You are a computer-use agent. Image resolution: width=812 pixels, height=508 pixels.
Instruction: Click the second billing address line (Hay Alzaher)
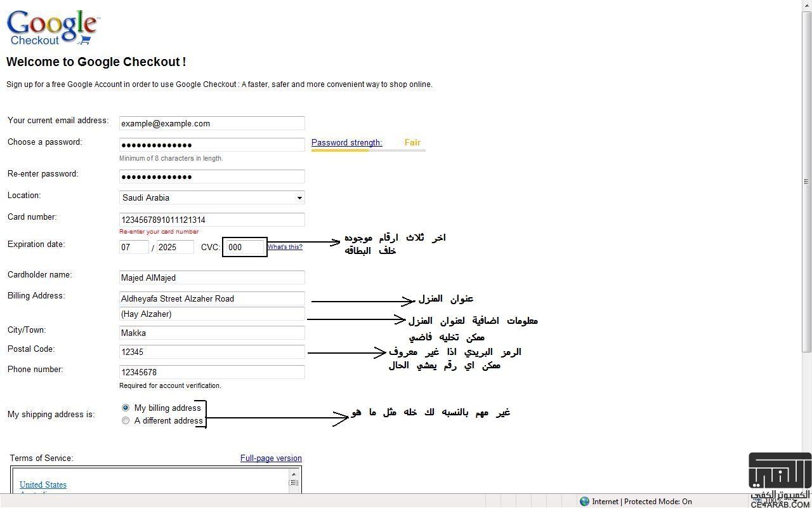tap(212, 314)
